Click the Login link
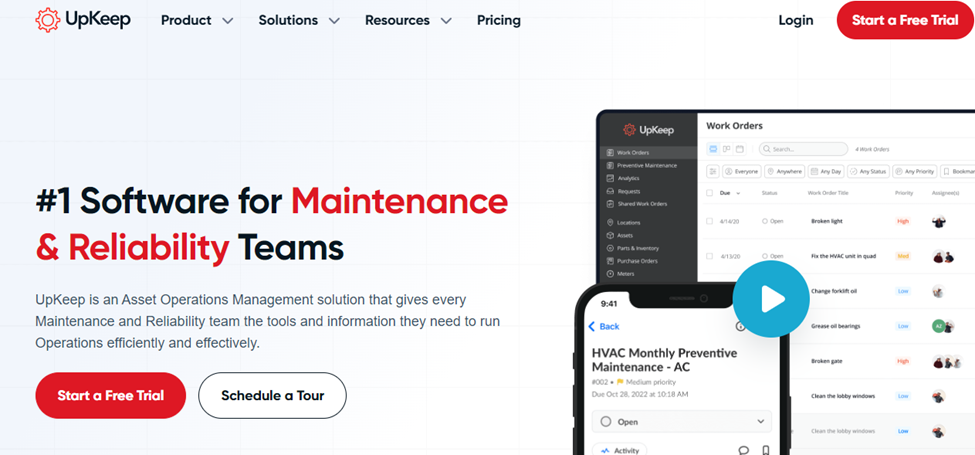Viewport: 975px width, 455px height. tap(796, 21)
